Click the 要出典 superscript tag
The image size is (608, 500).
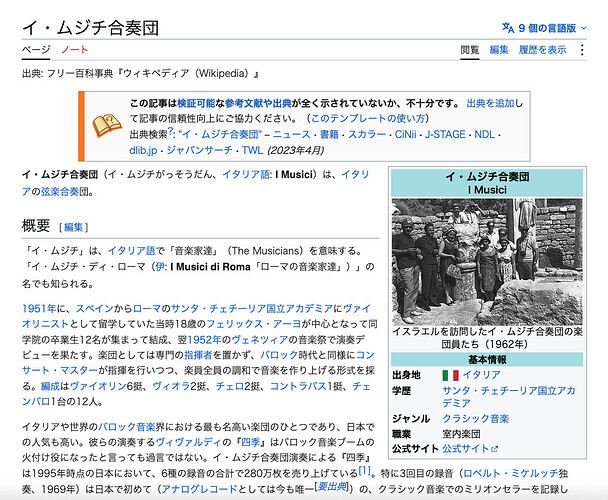coord(332,486)
